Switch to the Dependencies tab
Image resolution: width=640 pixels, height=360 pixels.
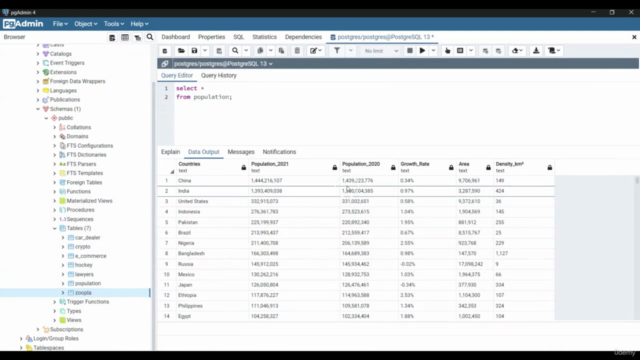click(x=303, y=37)
